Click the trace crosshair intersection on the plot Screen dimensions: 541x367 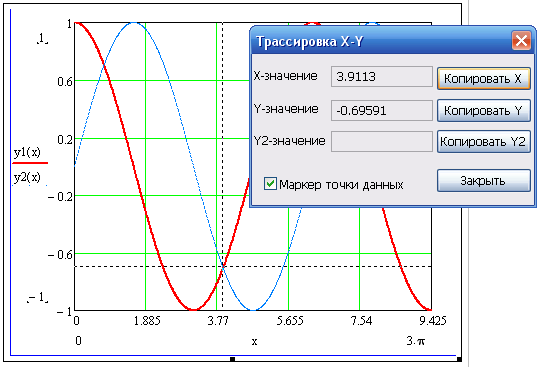(223, 267)
